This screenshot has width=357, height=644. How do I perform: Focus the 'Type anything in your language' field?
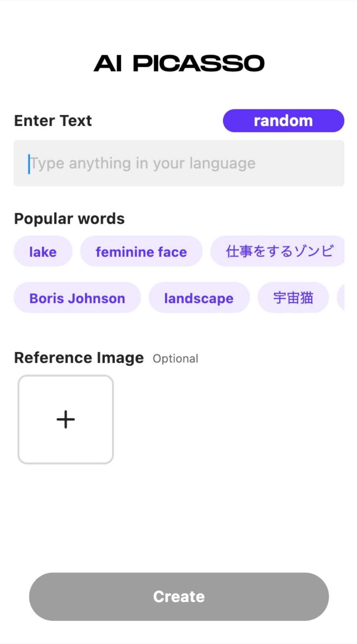179,163
